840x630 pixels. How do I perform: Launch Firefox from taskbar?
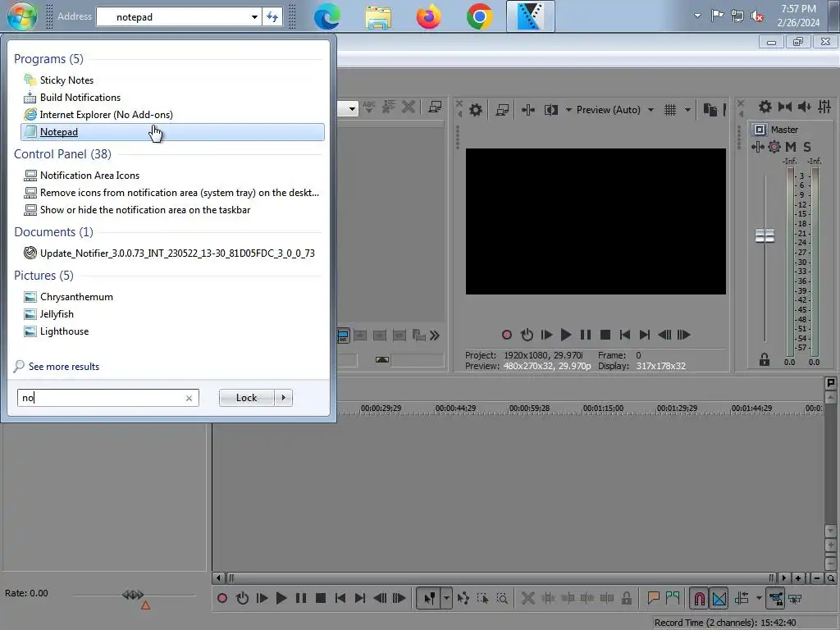point(428,16)
